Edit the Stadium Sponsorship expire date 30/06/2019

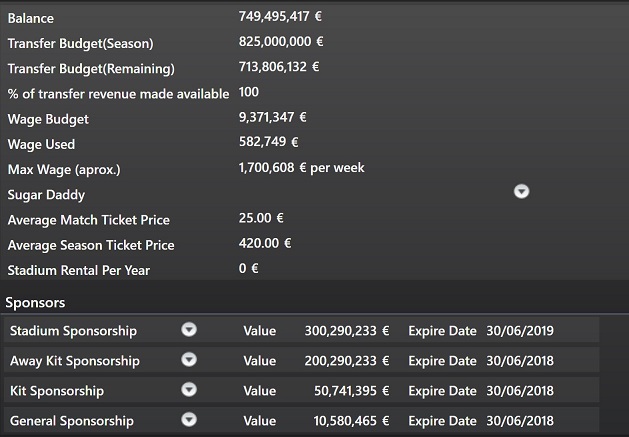(519, 330)
